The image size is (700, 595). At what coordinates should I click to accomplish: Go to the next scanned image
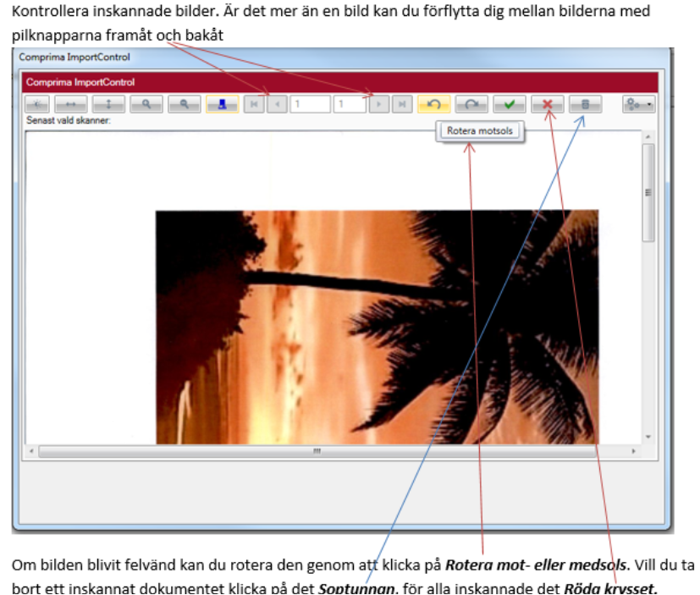coord(380,104)
